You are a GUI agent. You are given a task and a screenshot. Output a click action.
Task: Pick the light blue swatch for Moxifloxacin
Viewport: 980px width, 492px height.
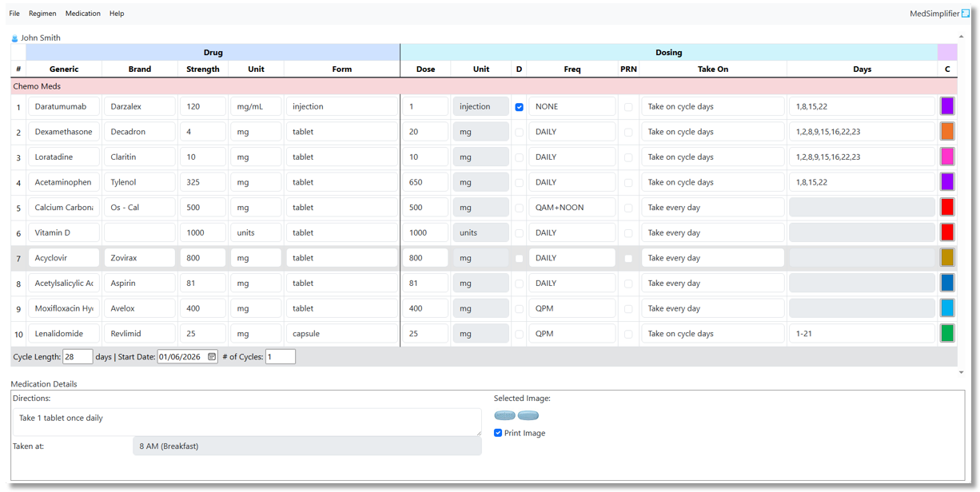pyautogui.click(x=947, y=308)
